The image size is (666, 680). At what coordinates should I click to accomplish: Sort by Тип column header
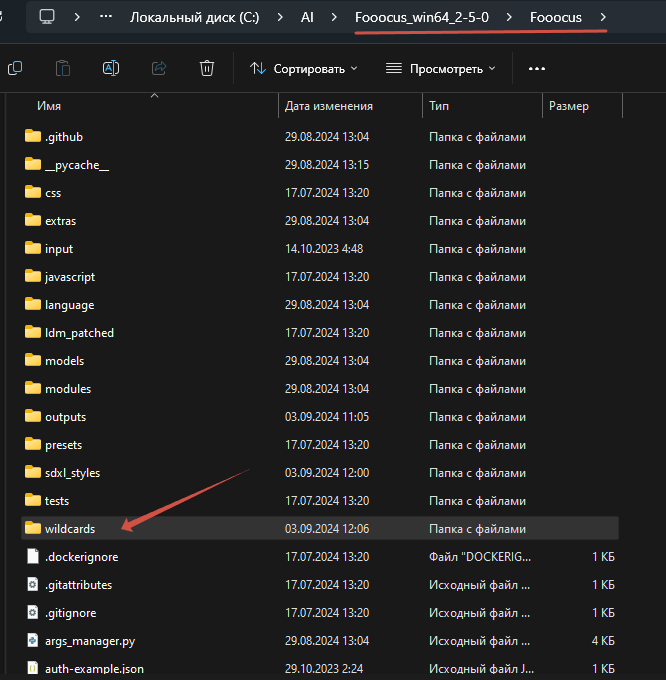[x=439, y=106]
